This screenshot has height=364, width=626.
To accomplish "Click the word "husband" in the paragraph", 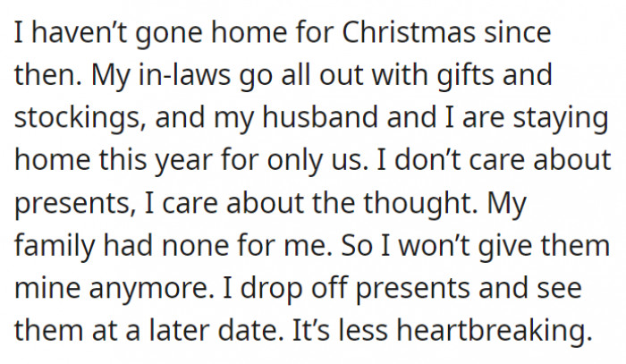I will (320, 117).
